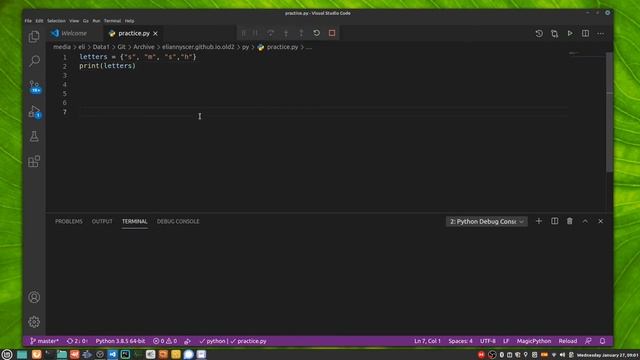Open the Accounts menu icon
This screenshot has height=360, width=640.
(34, 297)
